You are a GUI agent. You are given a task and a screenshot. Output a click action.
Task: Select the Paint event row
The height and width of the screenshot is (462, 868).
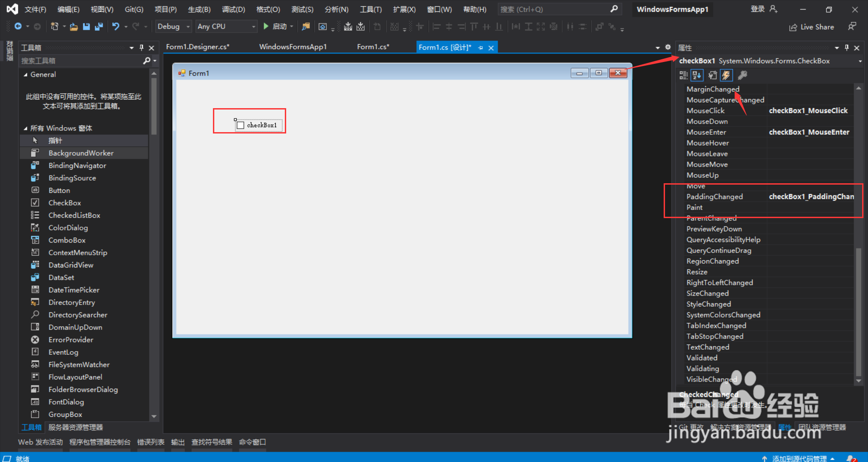tap(769, 208)
